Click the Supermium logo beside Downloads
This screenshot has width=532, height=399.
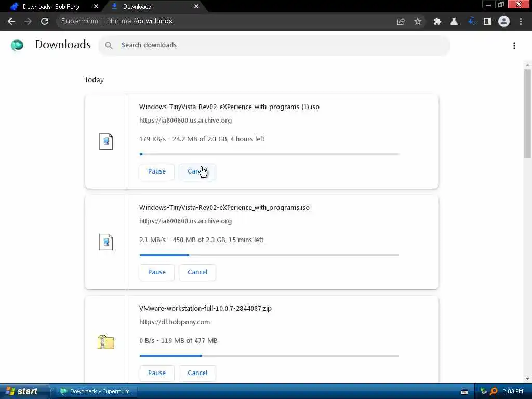pyautogui.click(x=17, y=45)
